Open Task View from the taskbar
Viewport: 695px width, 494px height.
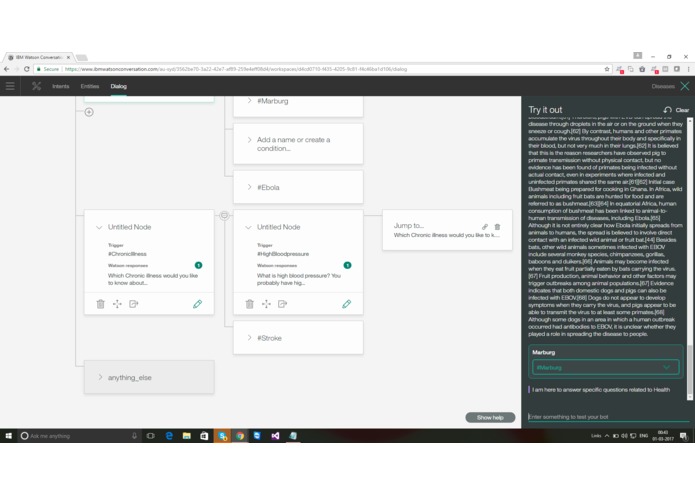[x=151, y=436]
